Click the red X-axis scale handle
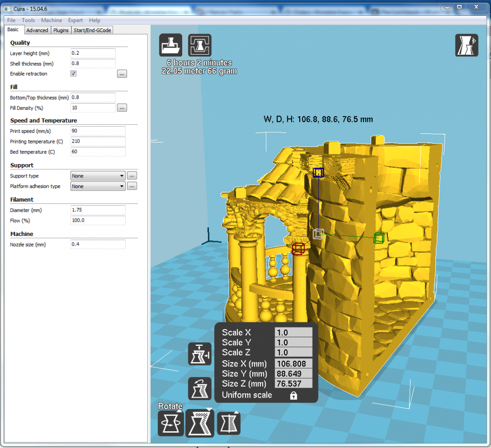Image resolution: width=491 pixels, height=448 pixels. 298,248
